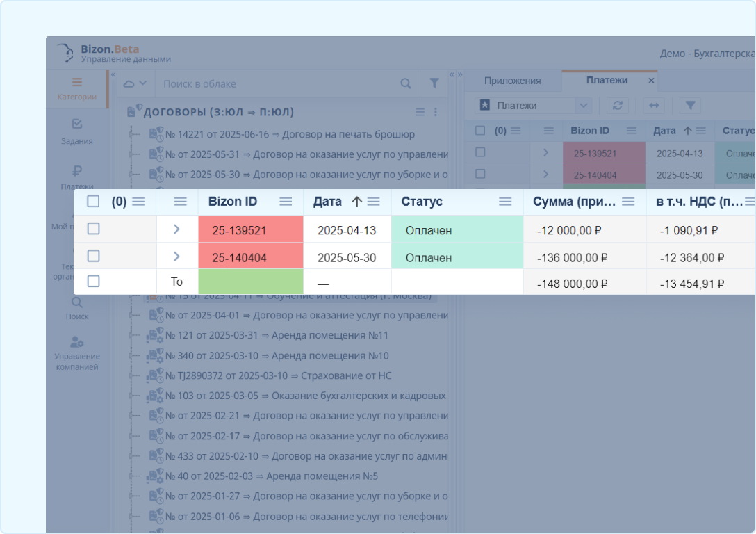Click the search magnifier icon in cloud search
The height and width of the screenshot is (534, 756).
[406, 83]
